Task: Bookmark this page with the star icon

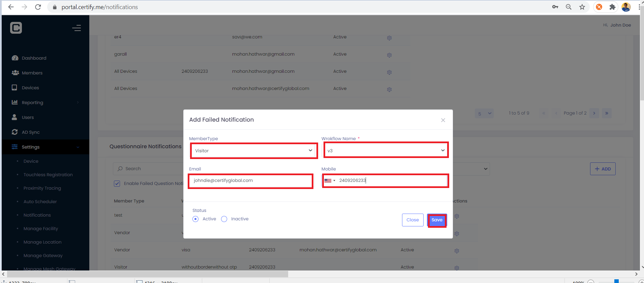Action: click(582, 7)
